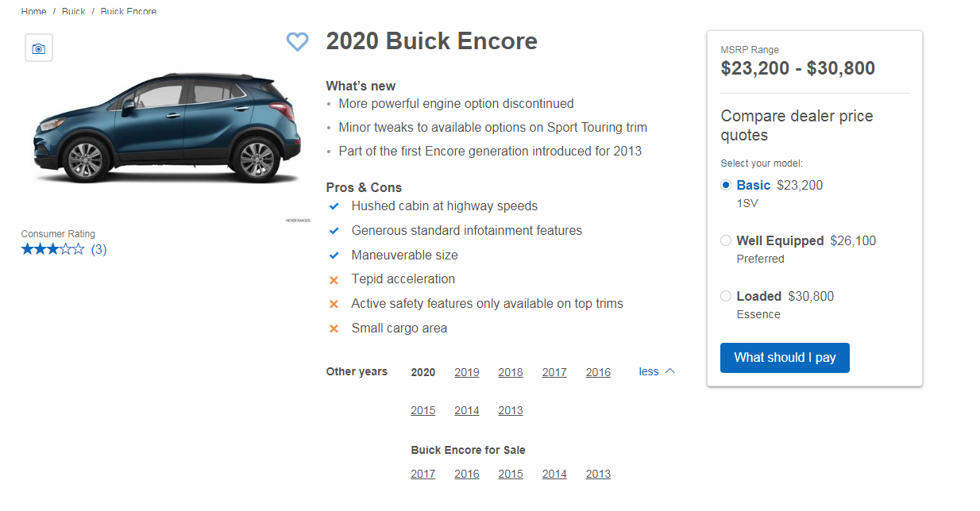Select the Well Equipped Preferred option
The width and height of the screenshot is (980, 511).
click(726, 241)
